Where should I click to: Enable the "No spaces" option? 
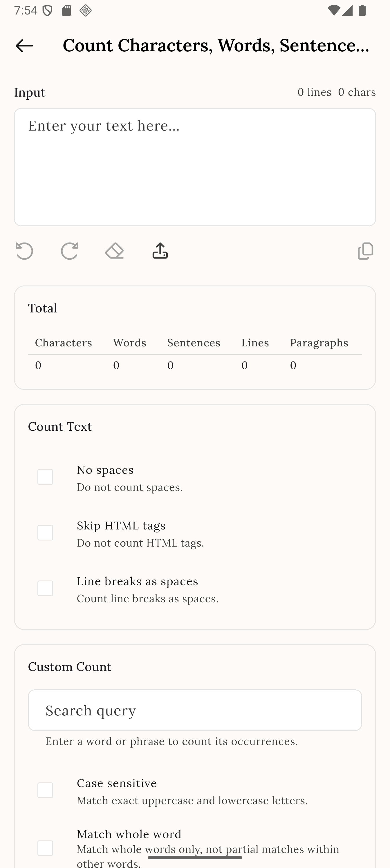pos(45,477)
